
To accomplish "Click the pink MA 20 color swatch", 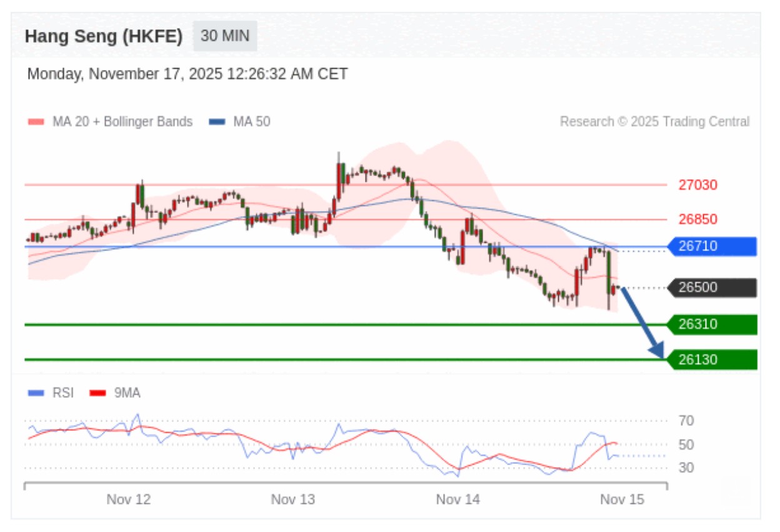I will coord(36,122).
